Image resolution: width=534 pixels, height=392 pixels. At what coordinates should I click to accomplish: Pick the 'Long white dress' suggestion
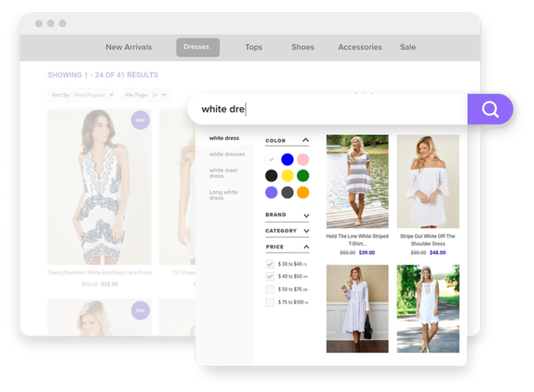224,195
